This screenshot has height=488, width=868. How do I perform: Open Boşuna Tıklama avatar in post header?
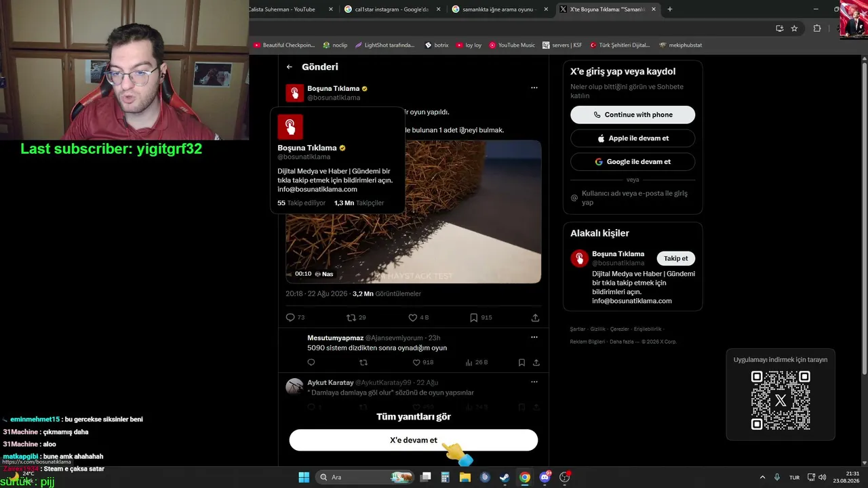pos(294,93)
